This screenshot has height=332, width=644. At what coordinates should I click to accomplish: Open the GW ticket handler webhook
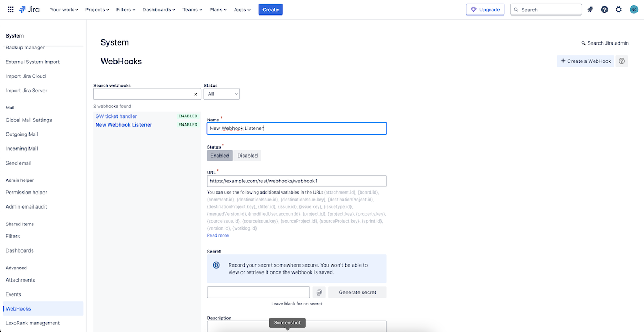[116, 116]
